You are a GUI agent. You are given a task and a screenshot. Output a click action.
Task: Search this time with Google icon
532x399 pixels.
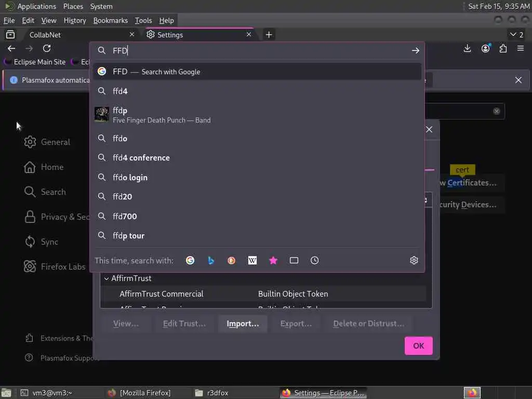pos(190,261)
